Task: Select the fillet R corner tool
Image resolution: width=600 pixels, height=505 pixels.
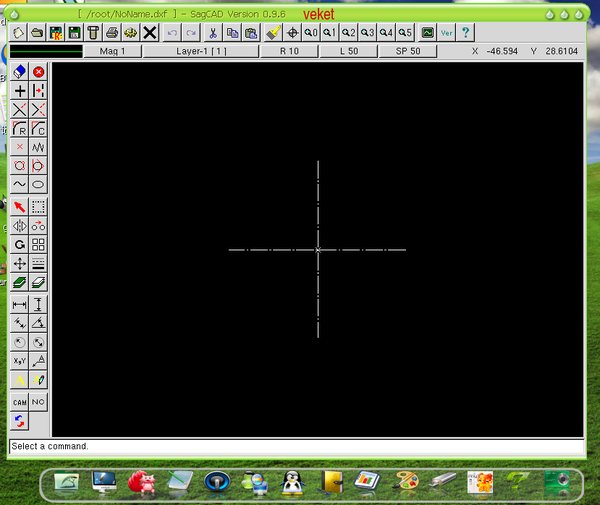Action: pyautogui.click(x=20, y=128)
